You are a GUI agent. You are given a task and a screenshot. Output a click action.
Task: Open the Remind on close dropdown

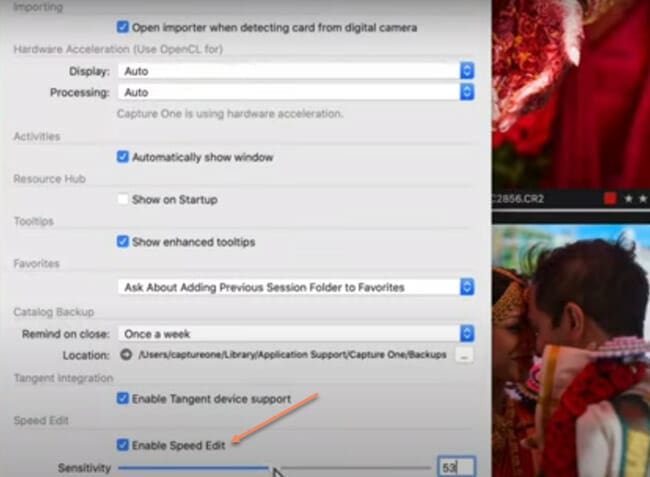point(296,334)
